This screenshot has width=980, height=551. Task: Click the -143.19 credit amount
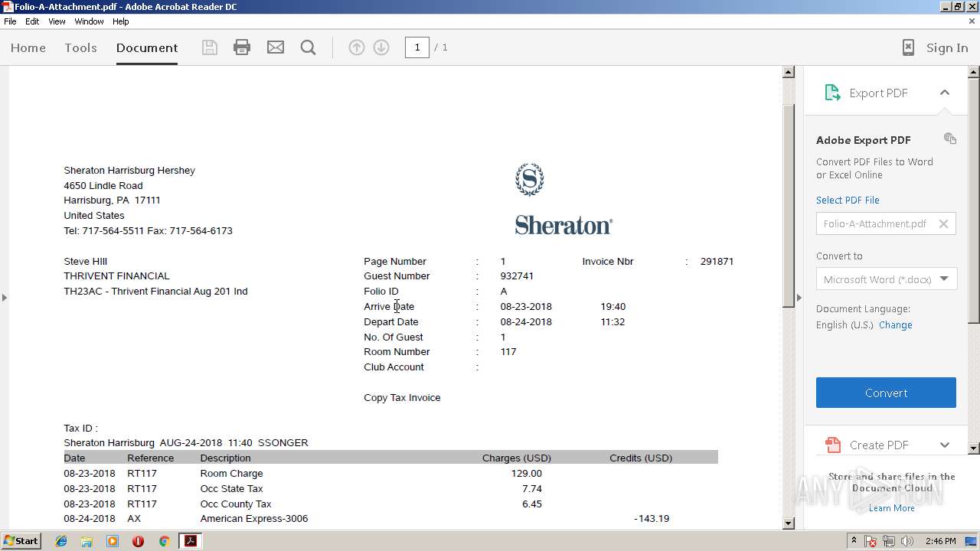pyautogui.click(x=652, y=519)
